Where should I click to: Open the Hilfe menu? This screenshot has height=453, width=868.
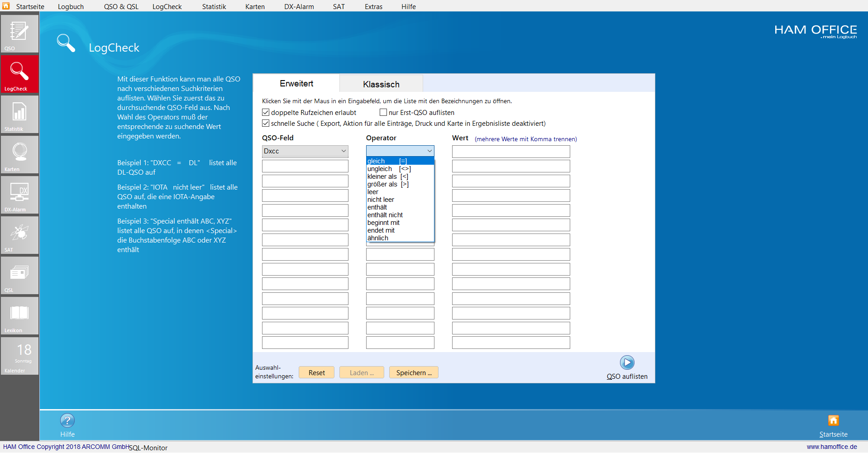pyautogui.click(x=409, y=6)
